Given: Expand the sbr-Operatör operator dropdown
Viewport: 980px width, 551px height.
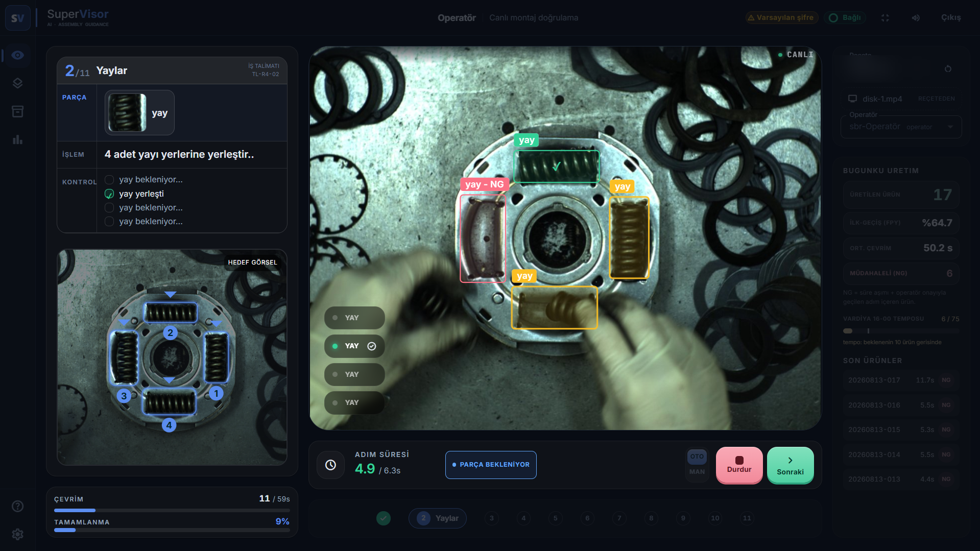Looking at the screenshot, I should (901, 127).
